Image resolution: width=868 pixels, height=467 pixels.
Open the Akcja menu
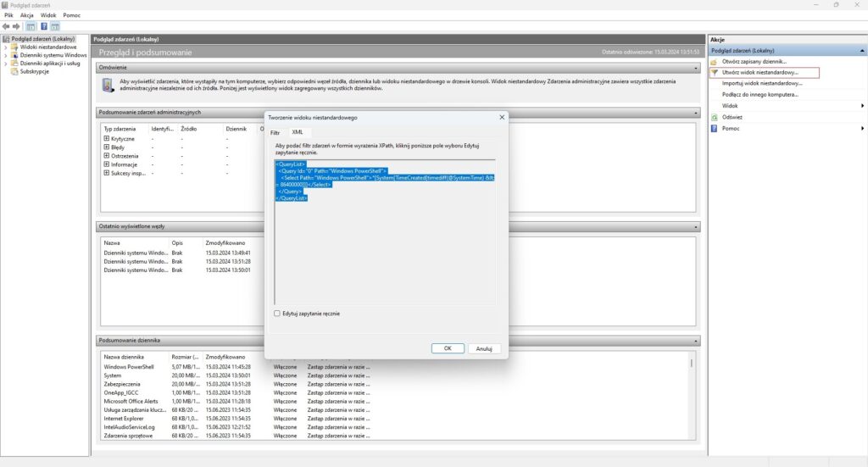tap(26, 15)
